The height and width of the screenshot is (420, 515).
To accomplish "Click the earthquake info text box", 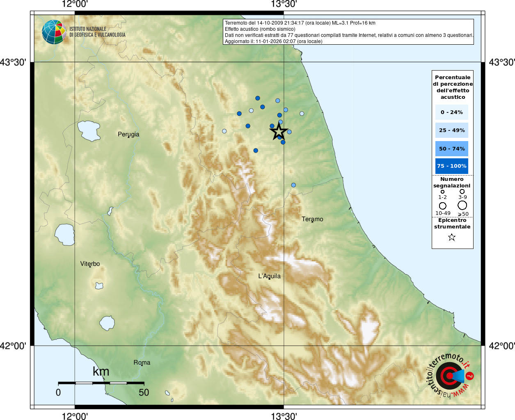I will [x=348, y=32].
